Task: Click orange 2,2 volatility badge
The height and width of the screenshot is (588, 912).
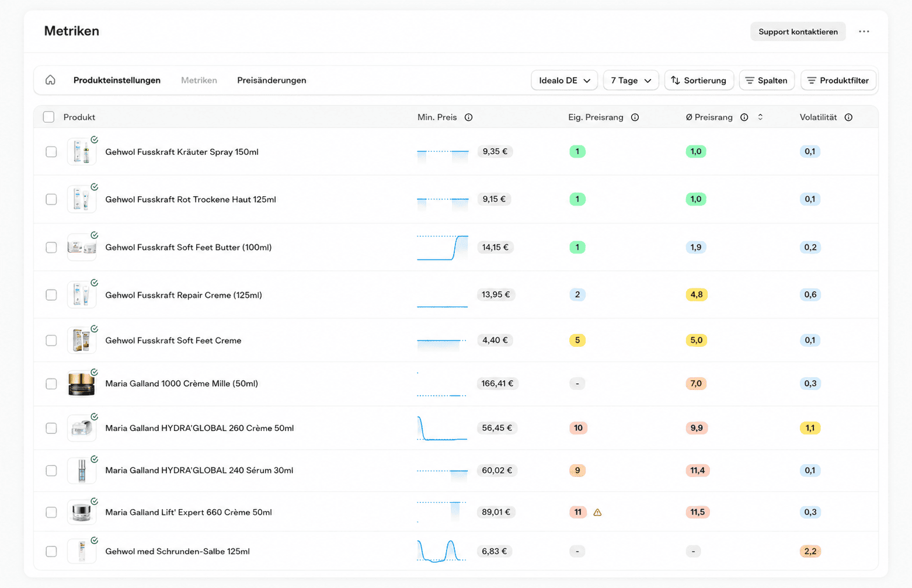Action: 810,551
